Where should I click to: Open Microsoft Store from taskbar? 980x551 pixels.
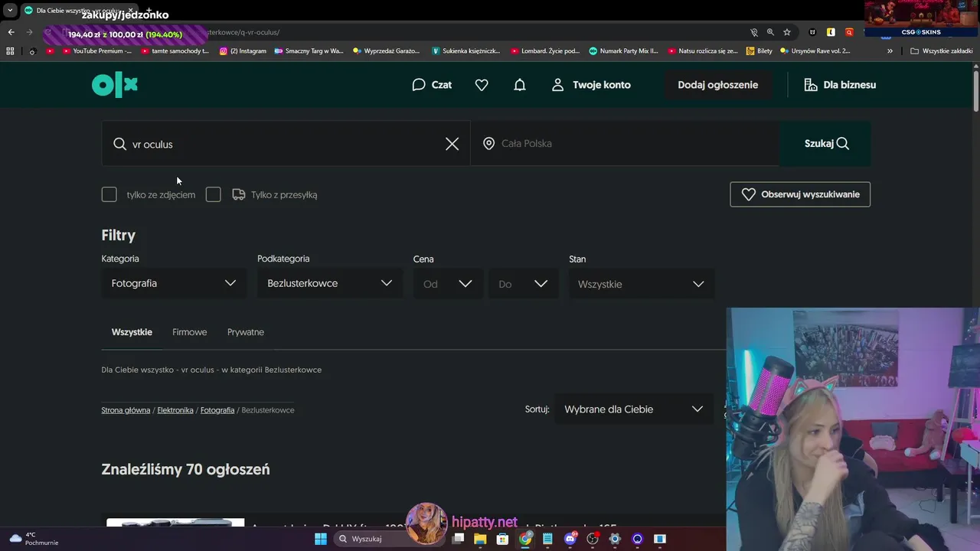502,539
